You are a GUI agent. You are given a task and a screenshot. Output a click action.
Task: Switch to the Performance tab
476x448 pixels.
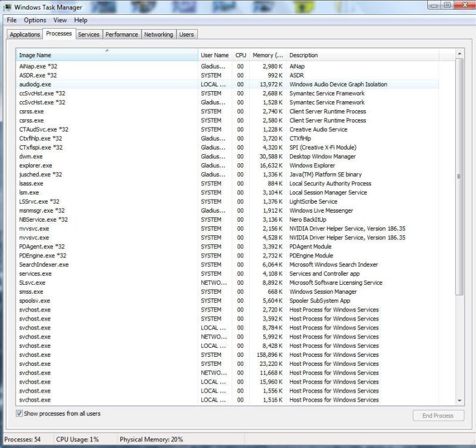tap(122, 35)
